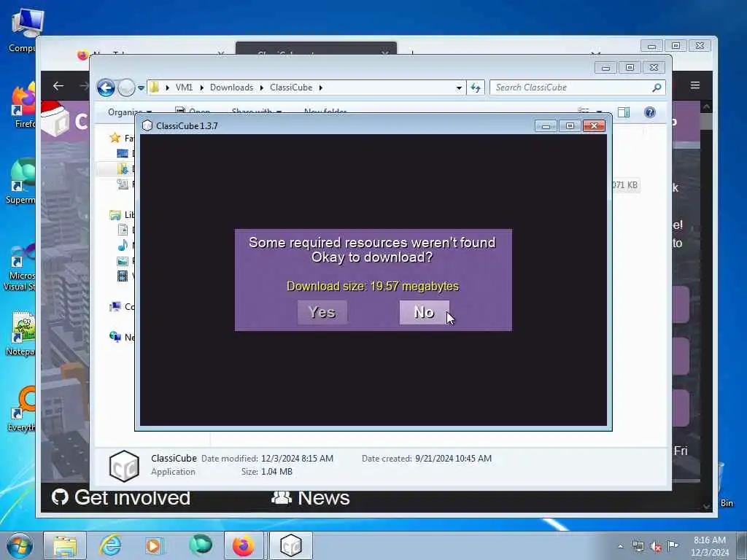Click the Everything desktop shortcut
Viewport: 747px width, 560px height.
click(x=22, y=408)
